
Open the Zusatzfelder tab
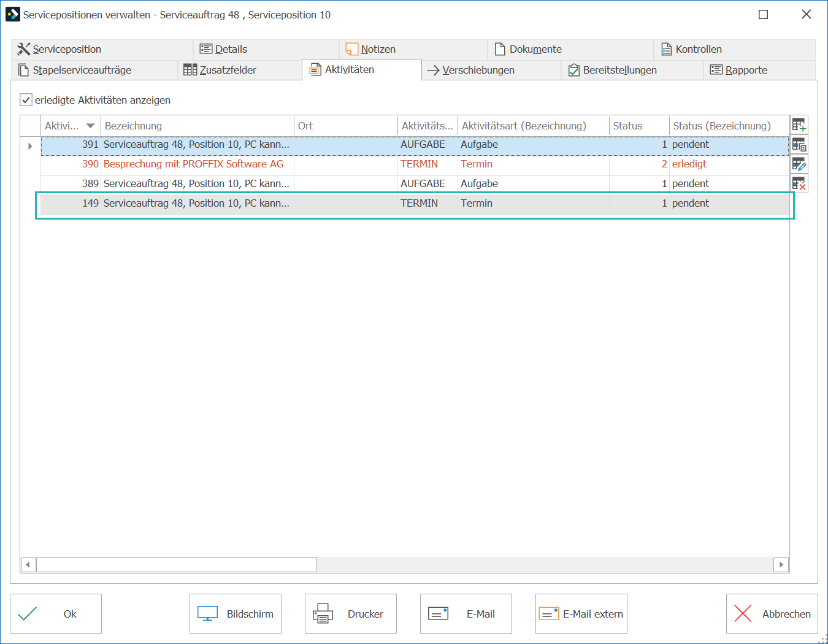click(x=240, y=70)
